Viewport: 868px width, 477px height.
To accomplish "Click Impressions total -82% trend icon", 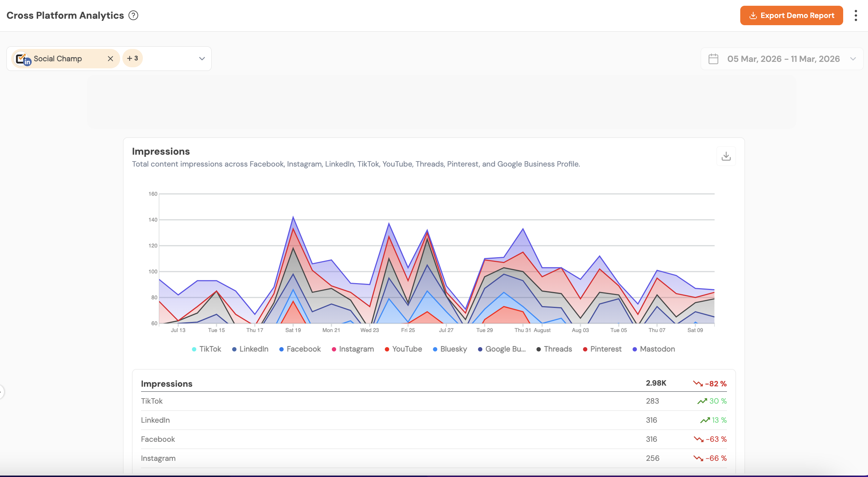I will [698, 383].
